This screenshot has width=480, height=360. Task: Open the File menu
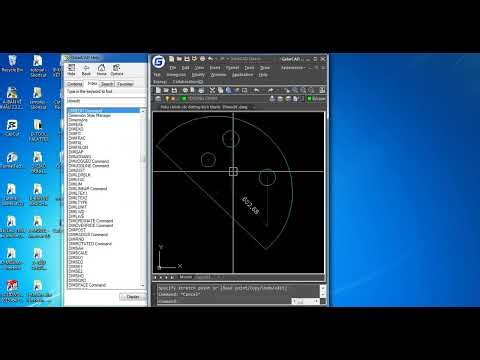pos(172,68)
